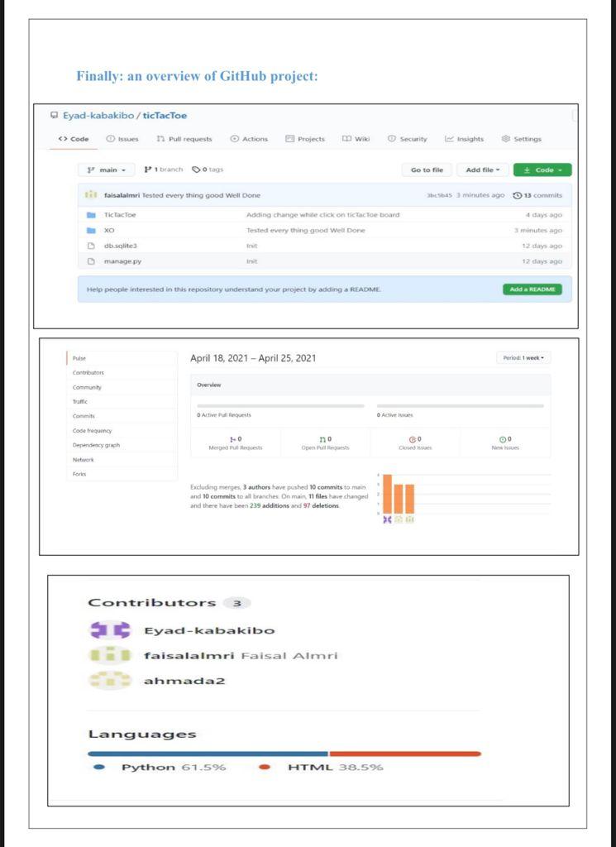Open faisalalmri Faisal Almri profile

point(241,656)
